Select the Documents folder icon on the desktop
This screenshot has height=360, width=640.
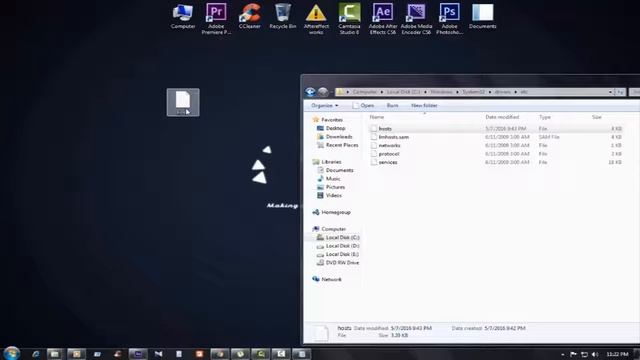coord(482,16)
